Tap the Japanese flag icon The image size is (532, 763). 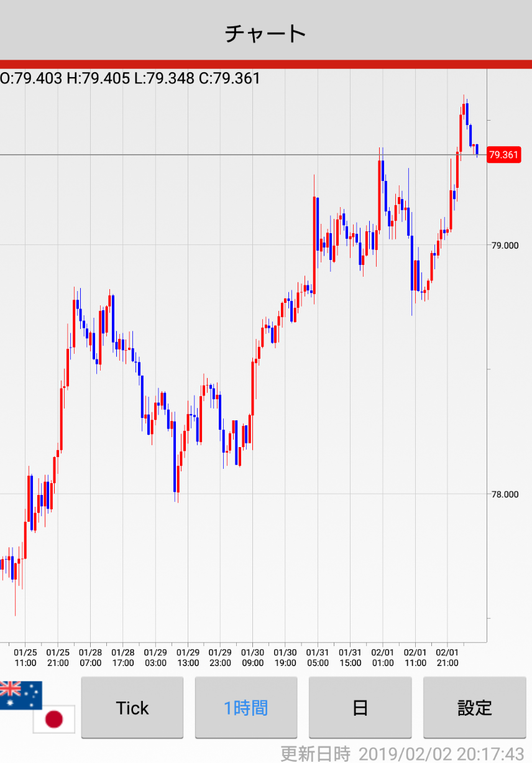pyautogui.click(x=54, y=719)
